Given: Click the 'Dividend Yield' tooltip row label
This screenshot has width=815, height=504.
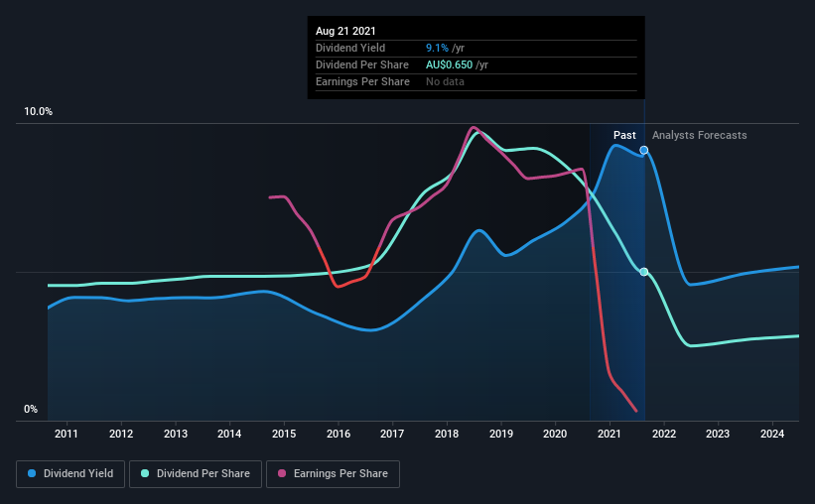Looking at the screenshot, I should [x=350, y=48].
